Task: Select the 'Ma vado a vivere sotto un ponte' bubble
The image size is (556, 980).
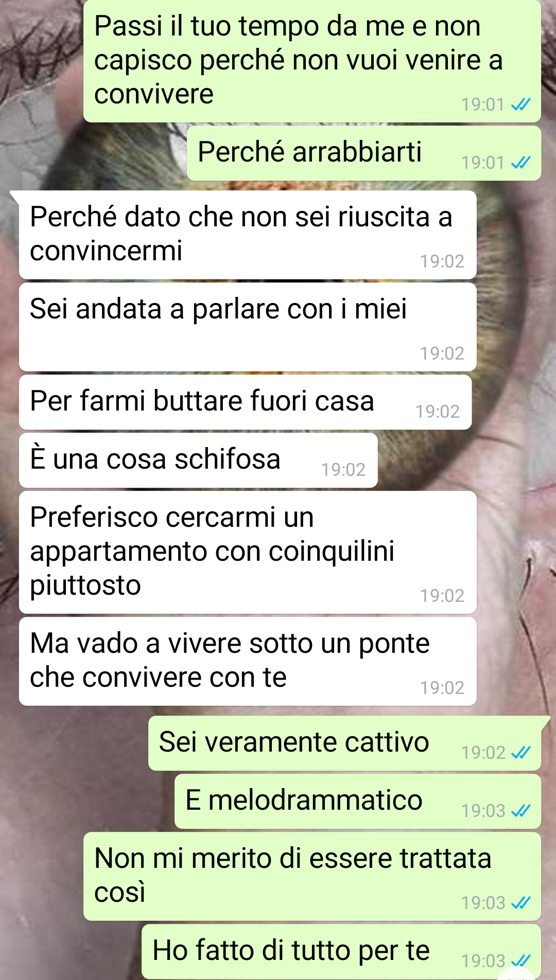Action: point(248,662)
